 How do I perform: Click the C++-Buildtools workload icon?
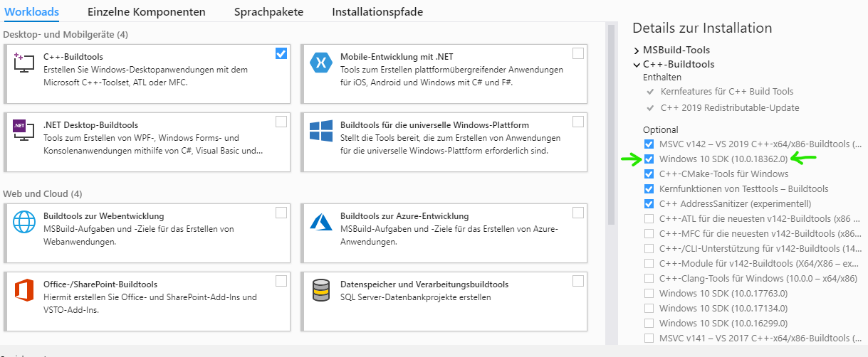[24, 63]
